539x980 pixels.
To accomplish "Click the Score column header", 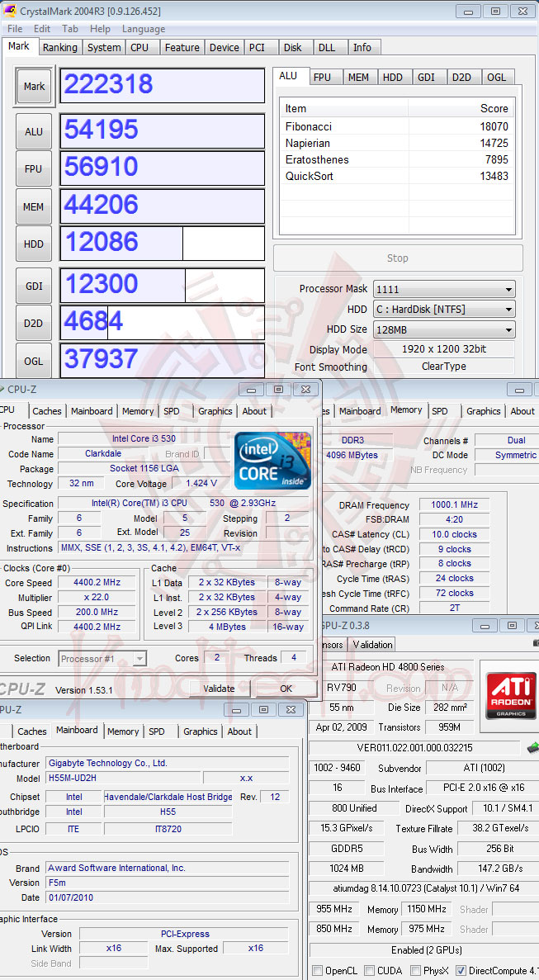I will (461, 109).
